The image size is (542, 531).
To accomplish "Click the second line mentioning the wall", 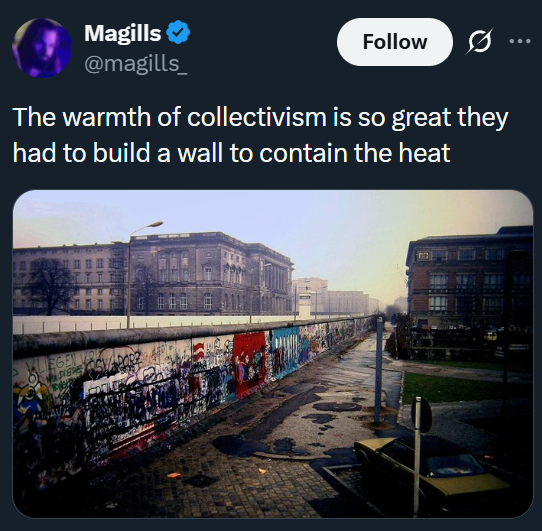I will pos(231,152).
